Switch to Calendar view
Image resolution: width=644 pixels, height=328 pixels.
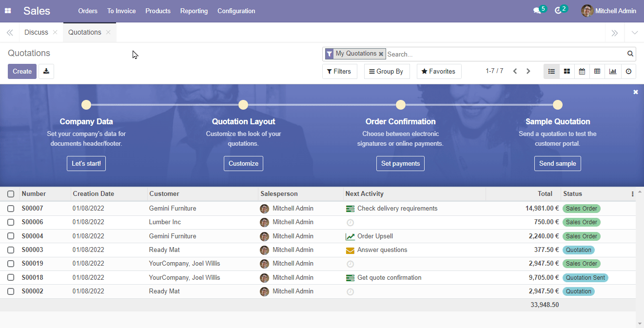coord(582,71)
